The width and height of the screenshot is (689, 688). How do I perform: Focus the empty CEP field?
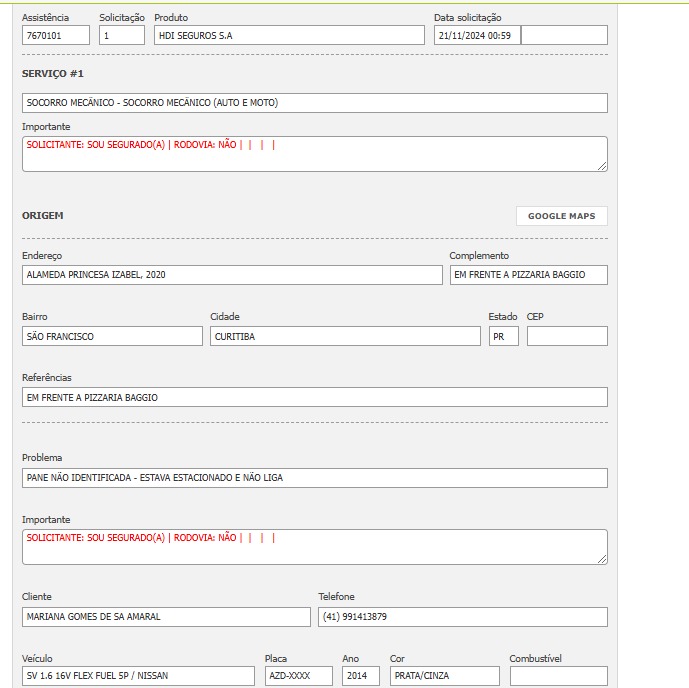(567, 336)
